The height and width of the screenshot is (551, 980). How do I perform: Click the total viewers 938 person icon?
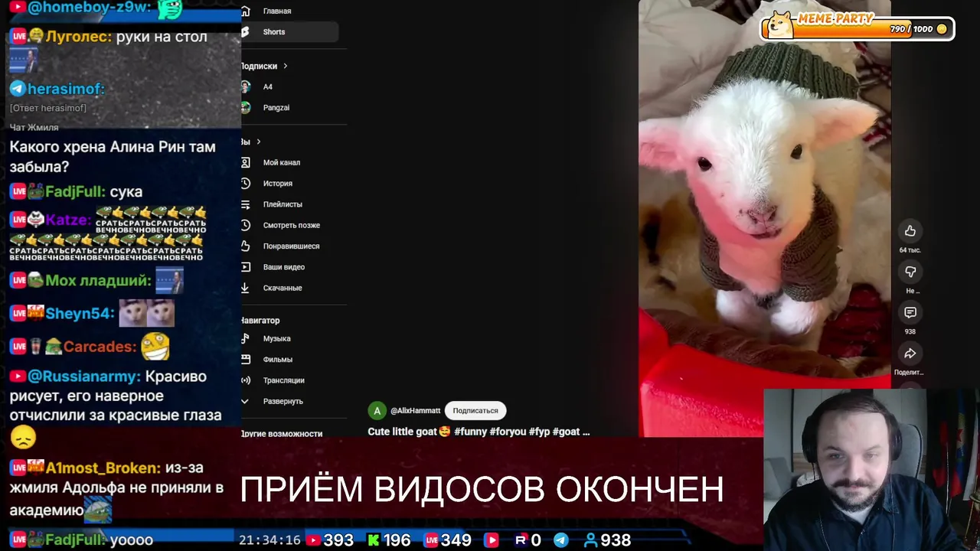(x=590, y=540)
